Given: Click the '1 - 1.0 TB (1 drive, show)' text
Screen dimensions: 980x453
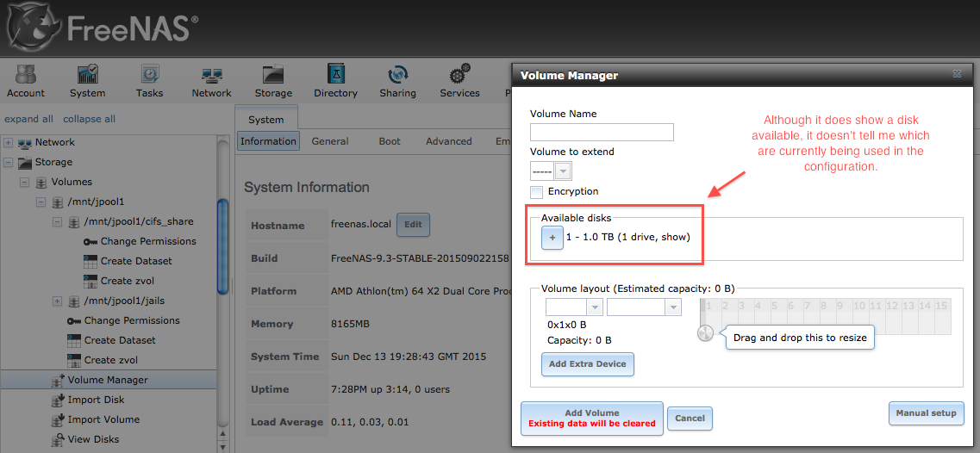Looking at the screenshot, I should pyautogui.click(x=627, y=238).
